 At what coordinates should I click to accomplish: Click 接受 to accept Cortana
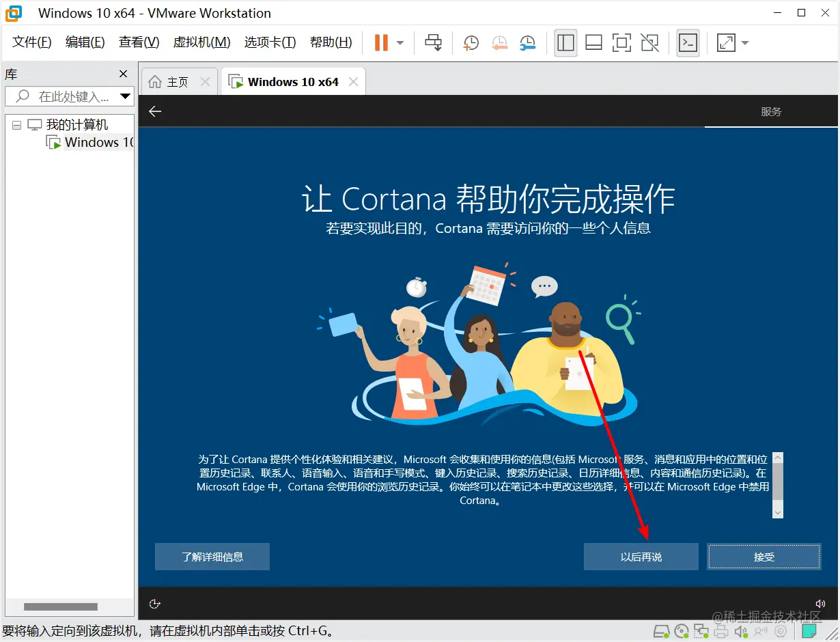point(764,557)
